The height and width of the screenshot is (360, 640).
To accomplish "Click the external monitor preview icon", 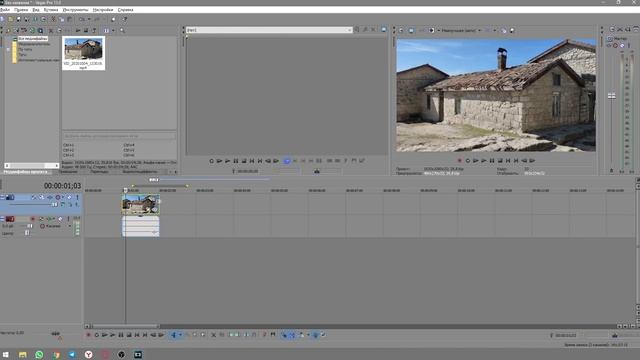I will [411, 30].
